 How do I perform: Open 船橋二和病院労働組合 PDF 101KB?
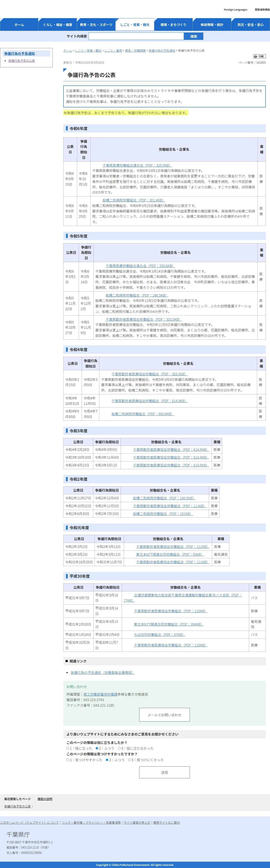click(163, 514)
